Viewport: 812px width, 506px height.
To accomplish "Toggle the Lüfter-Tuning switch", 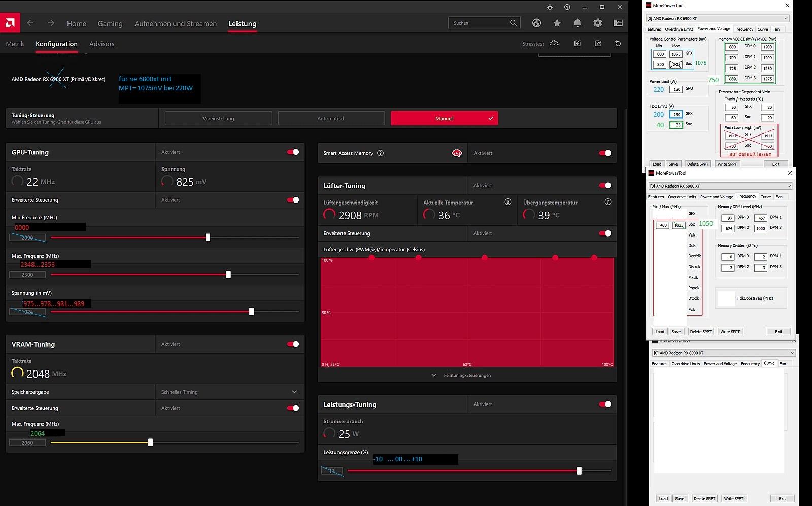I will (x=605, y=185).
